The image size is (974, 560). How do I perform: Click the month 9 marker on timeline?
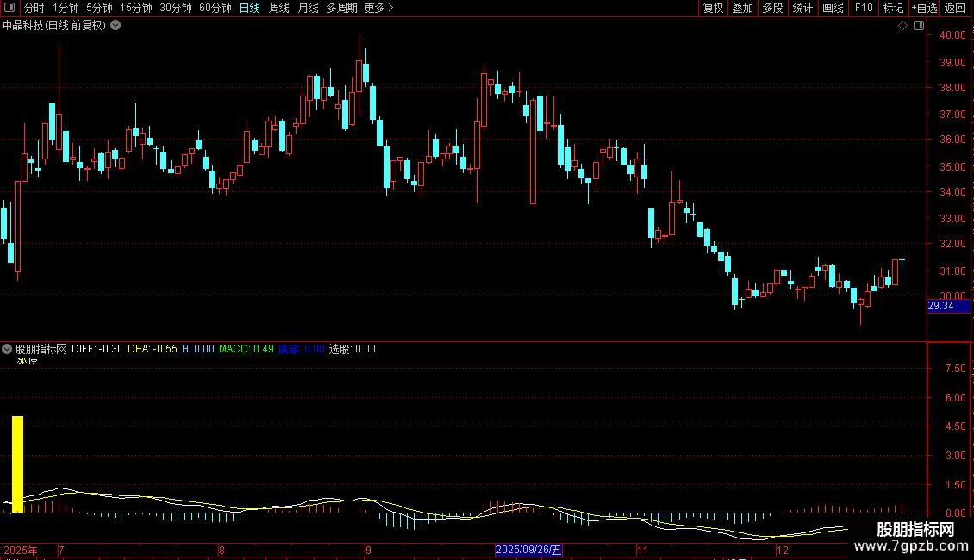pos(368,550)
